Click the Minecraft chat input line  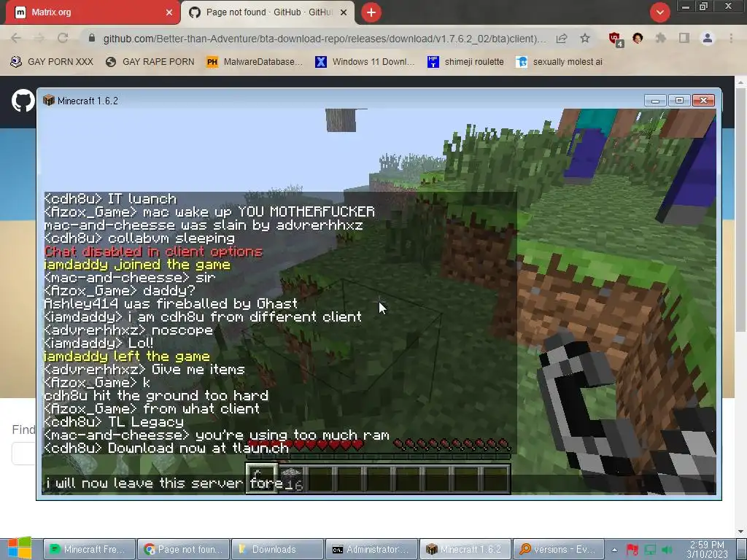click(x=379, y=483)
